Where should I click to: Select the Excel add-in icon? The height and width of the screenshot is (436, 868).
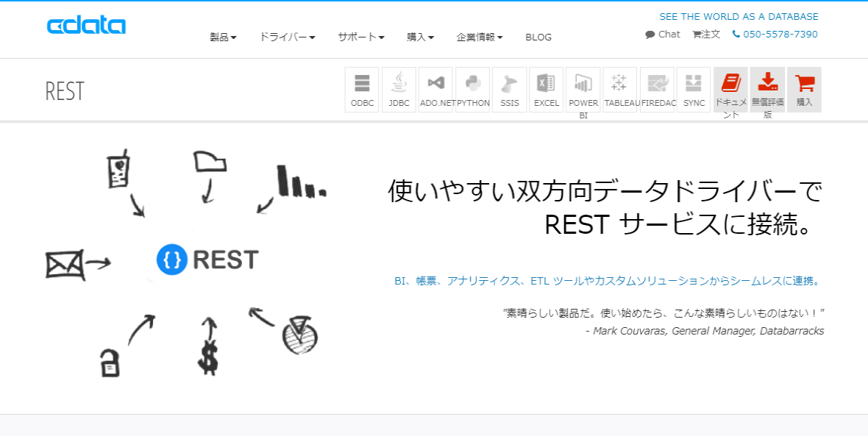[x=547, y=90]
